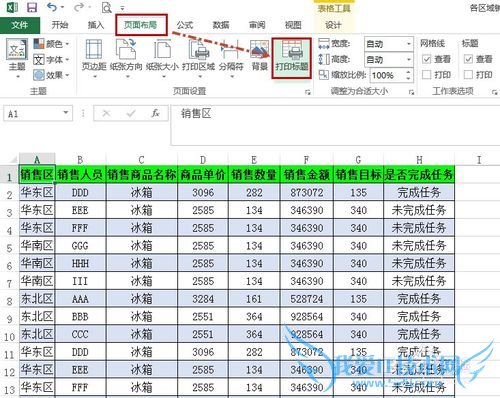Switch to the Review (审阅) tab
The height and width of the screenshot is (398, 500).
tap(257, 25)
